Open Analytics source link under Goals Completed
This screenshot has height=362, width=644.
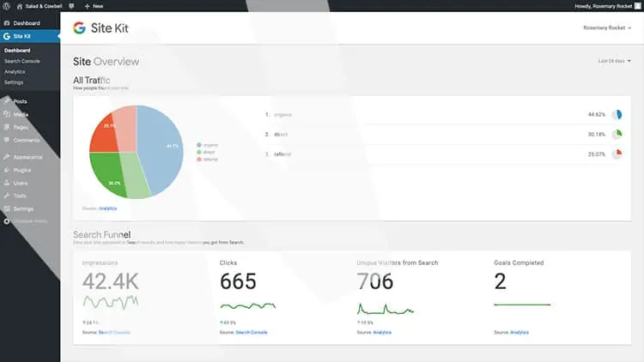click(x=519, y=333)
